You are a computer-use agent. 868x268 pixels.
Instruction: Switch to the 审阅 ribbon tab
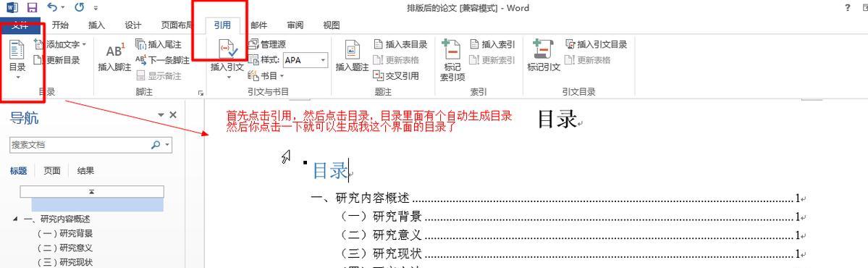(295, 25)
